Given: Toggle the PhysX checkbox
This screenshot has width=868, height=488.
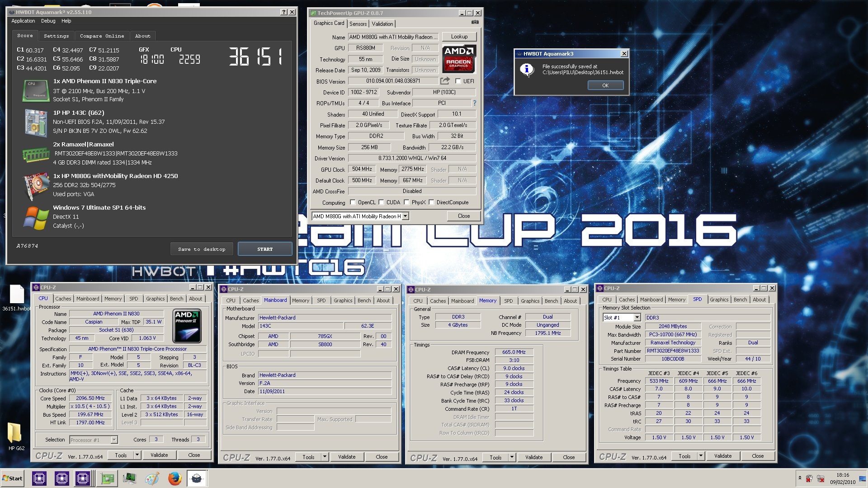Looking at the screenshot, I should [x=406, y=202].
